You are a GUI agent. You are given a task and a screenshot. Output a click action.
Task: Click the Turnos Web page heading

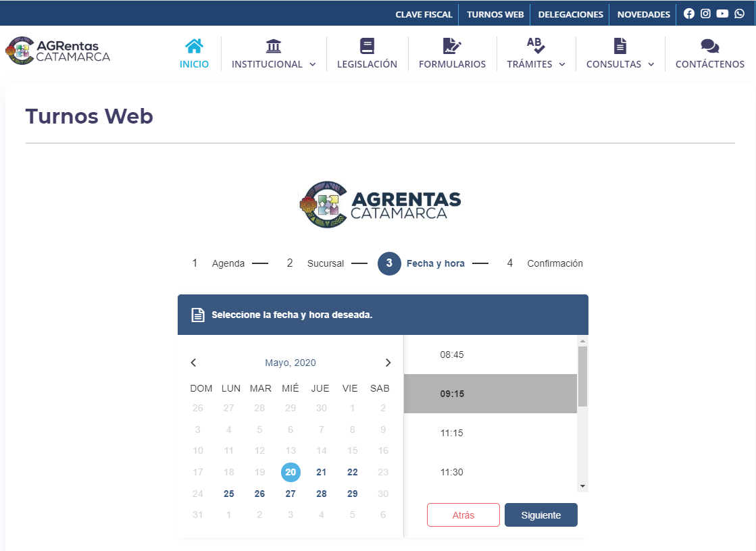tap(89, 116)
